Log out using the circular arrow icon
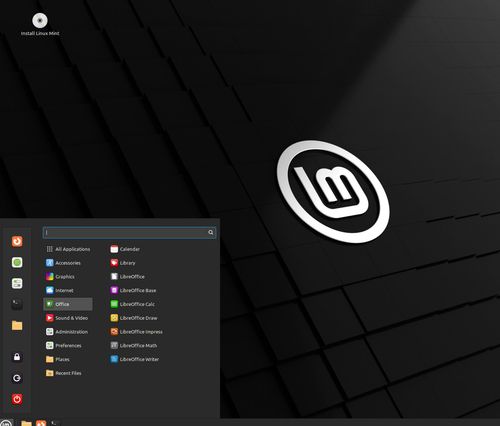Screen dimensions: 500x426 coord(17,378)
